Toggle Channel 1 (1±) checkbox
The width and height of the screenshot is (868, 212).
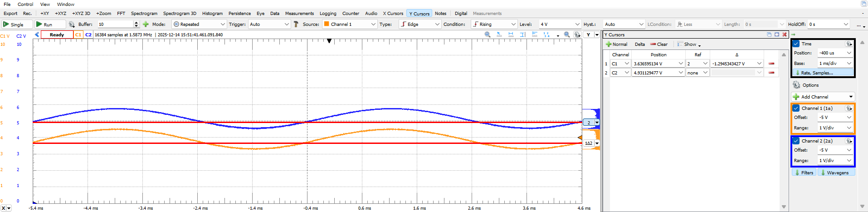coord(796,108)
